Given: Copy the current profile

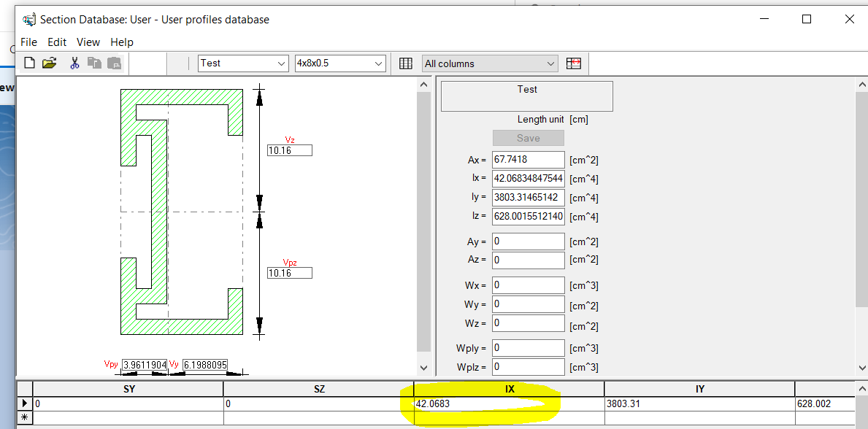Looking at the screenshot, I should pyautogui.click(x=94, y=63).
